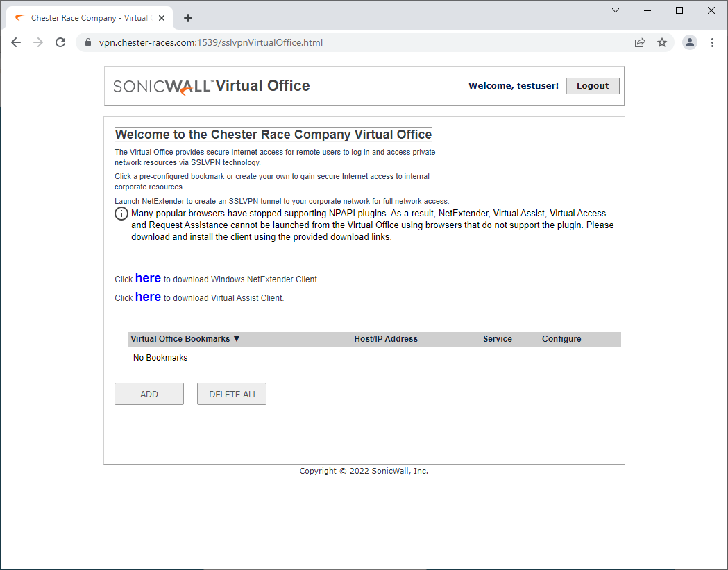Select the Chester Race Company browser tab
This screenshot has width=728, height=570.
[89, 18]
